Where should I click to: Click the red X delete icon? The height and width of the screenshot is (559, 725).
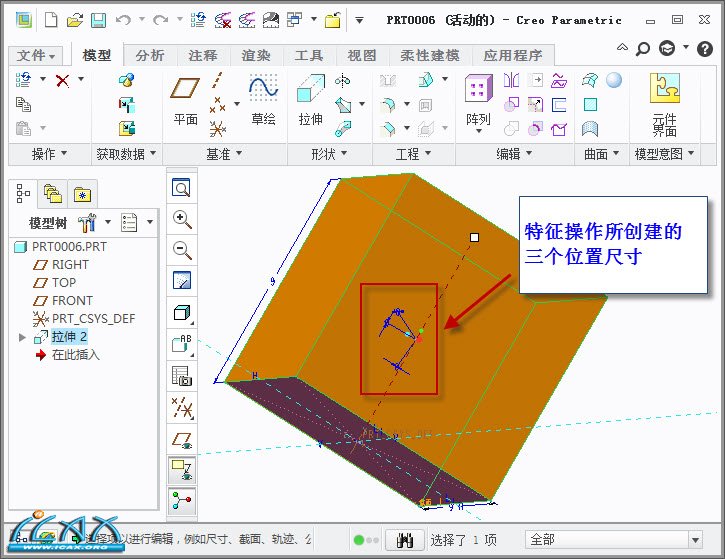[62, 80]
